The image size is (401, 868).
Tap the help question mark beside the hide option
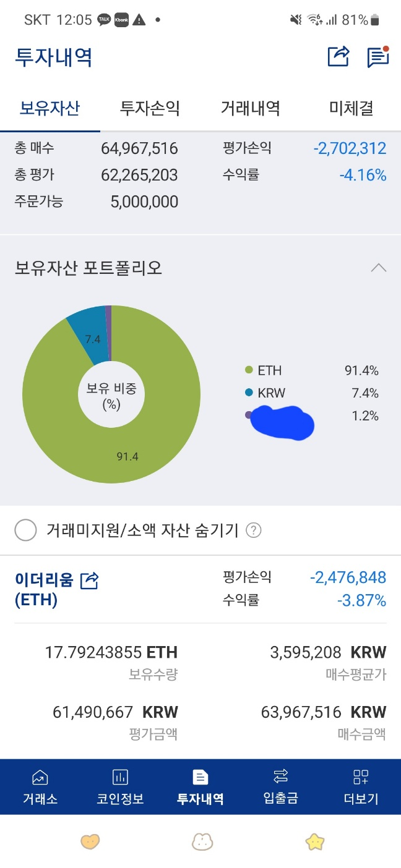click(x=253, y=530)
